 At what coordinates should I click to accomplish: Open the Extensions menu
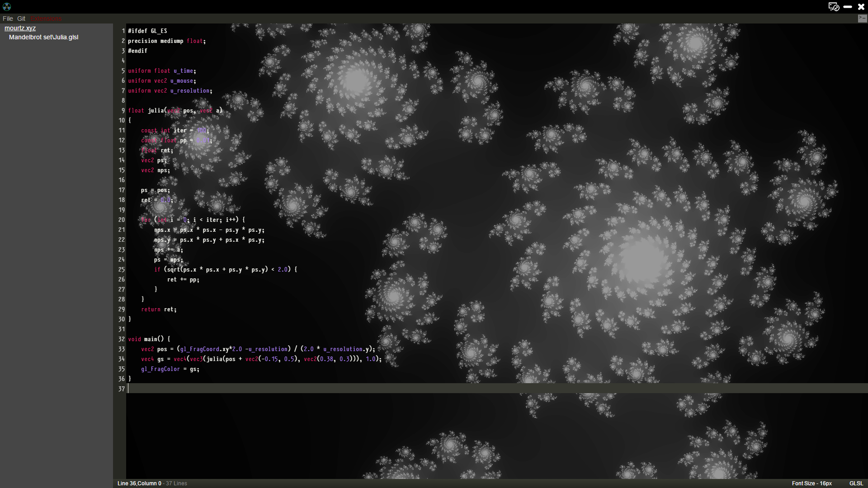46,19
